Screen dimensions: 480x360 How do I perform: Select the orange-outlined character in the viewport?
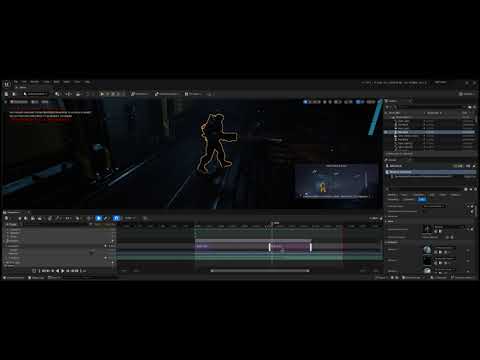(x=216, y=143)
